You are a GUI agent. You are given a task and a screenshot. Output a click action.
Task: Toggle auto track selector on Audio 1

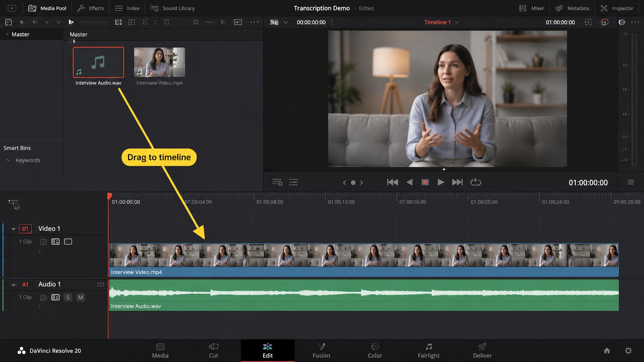pos(55,297)
